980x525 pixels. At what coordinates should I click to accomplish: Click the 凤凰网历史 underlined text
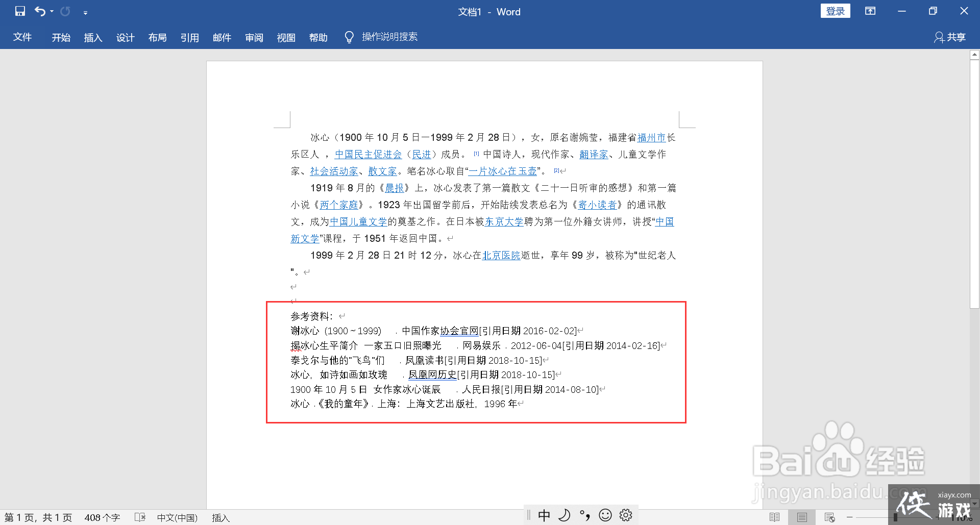pos(432,375)
